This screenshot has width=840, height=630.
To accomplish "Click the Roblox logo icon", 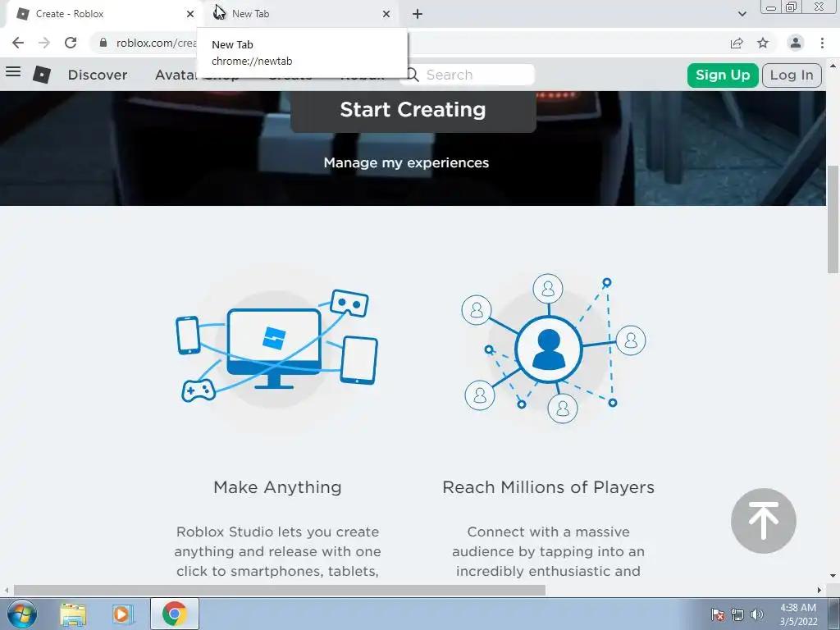I will [42, 75].
